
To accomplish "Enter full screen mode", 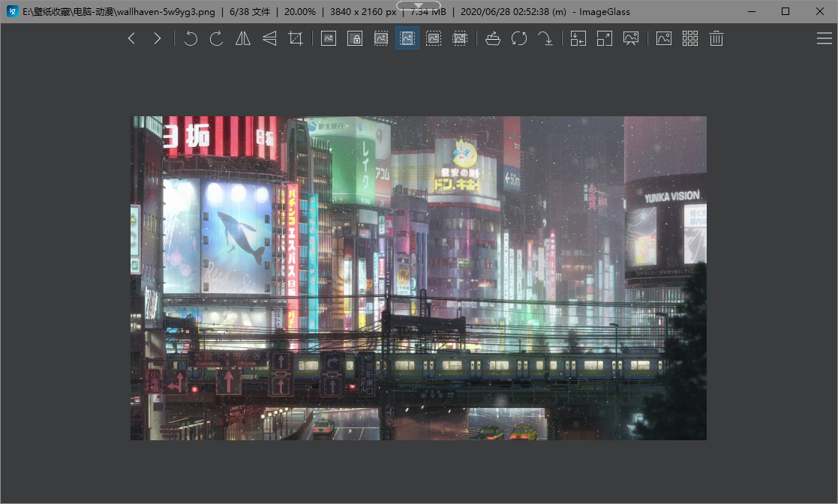I will coord(605,38).
